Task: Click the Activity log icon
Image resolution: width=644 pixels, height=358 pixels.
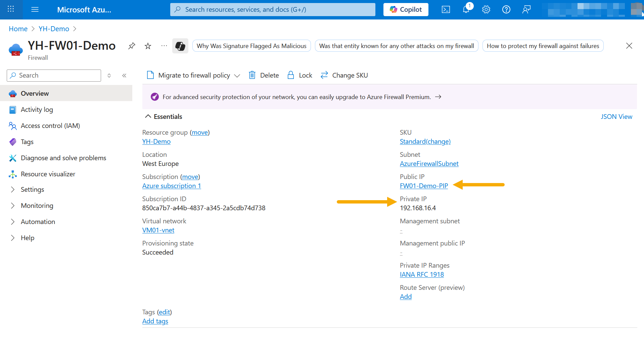Action: point(13,109)
